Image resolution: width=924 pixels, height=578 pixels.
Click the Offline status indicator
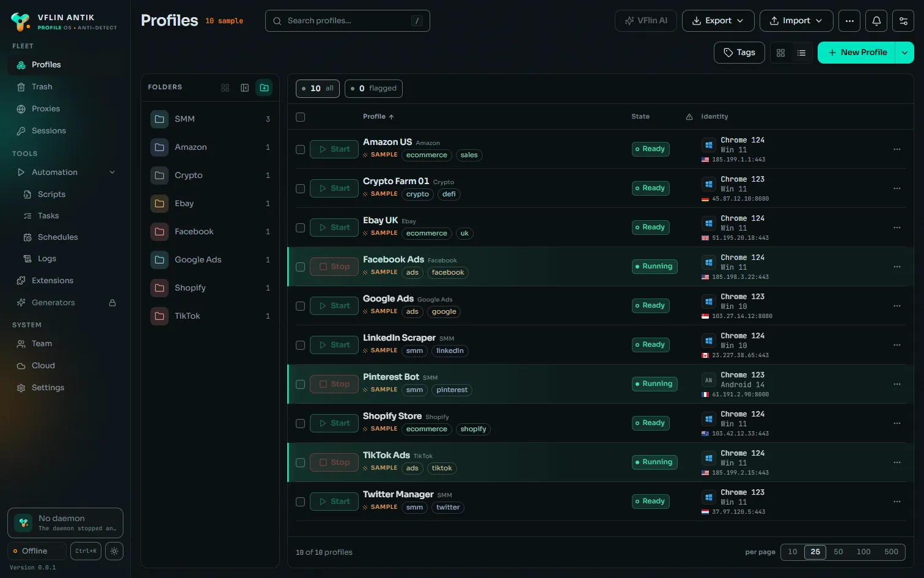click(37, 551)
